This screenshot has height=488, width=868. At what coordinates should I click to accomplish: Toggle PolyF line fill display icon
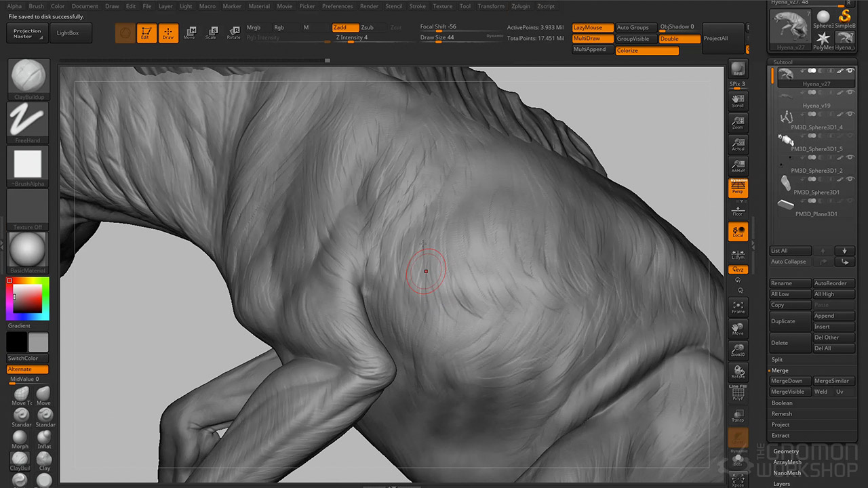pos(738,393)
